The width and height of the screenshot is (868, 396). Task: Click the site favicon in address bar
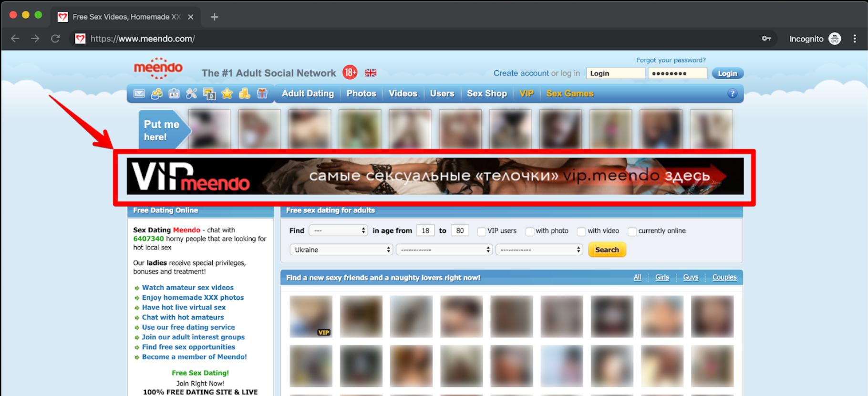[x=81, y=39]
